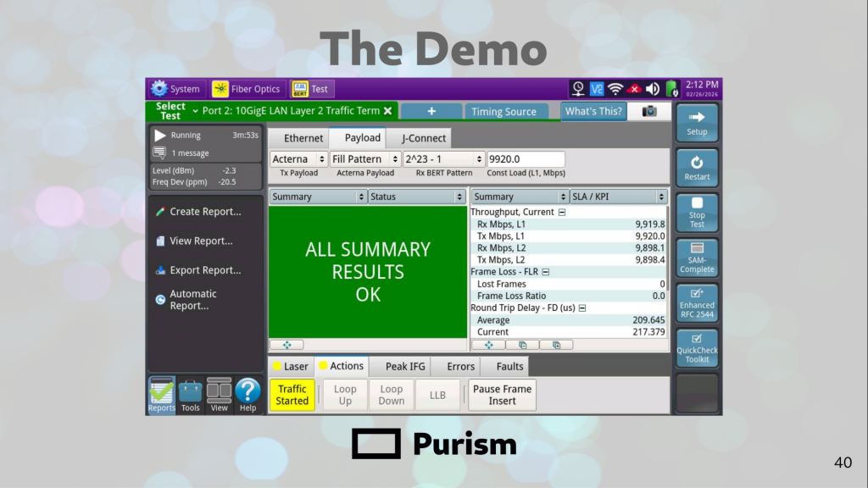The width and height of the screenshot is (868, 488).
Task: Click the 1 message icon
Action: tap(159, 152)
